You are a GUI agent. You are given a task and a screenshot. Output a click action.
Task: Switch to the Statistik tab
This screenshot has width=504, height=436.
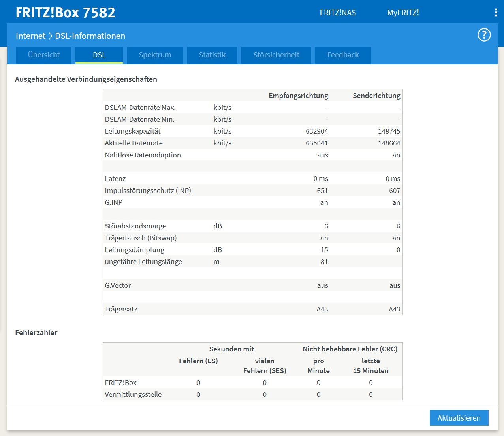(212, 55)
